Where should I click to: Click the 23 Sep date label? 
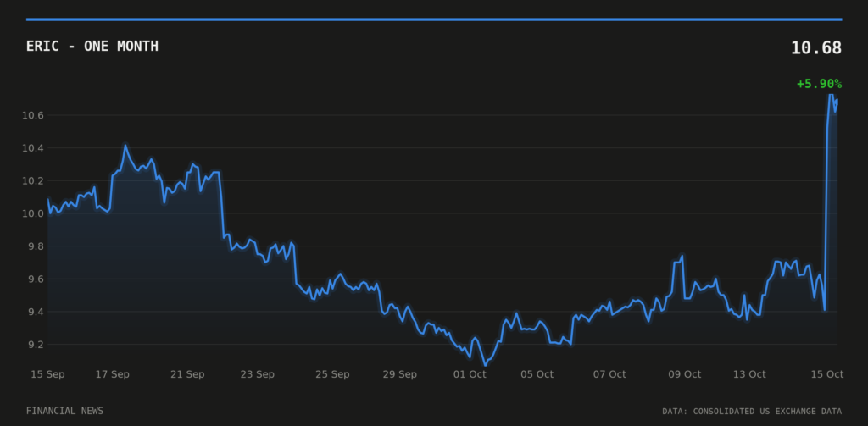[x=258, y=374]
